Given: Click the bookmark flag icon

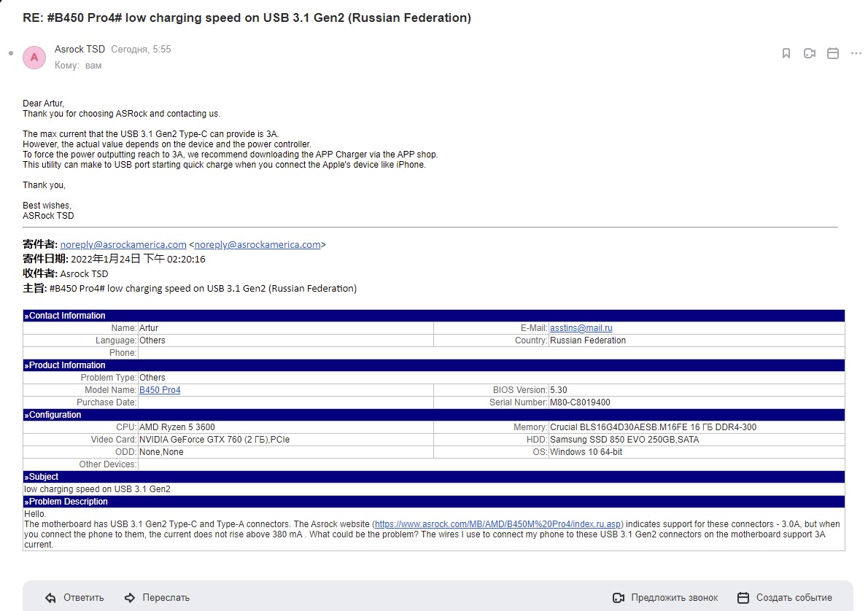Looking at the screenshot, I should point(786,53).
